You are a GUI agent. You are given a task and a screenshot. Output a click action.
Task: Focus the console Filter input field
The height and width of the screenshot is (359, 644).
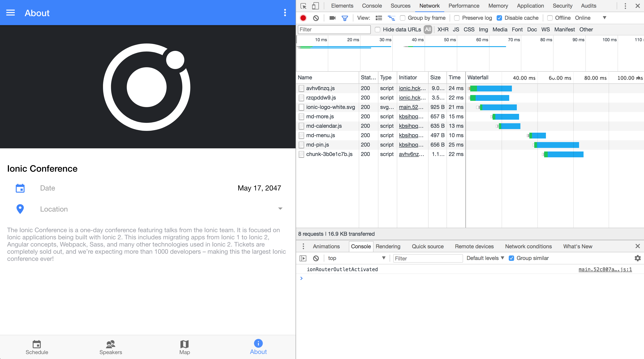click(x=428, y=258)
